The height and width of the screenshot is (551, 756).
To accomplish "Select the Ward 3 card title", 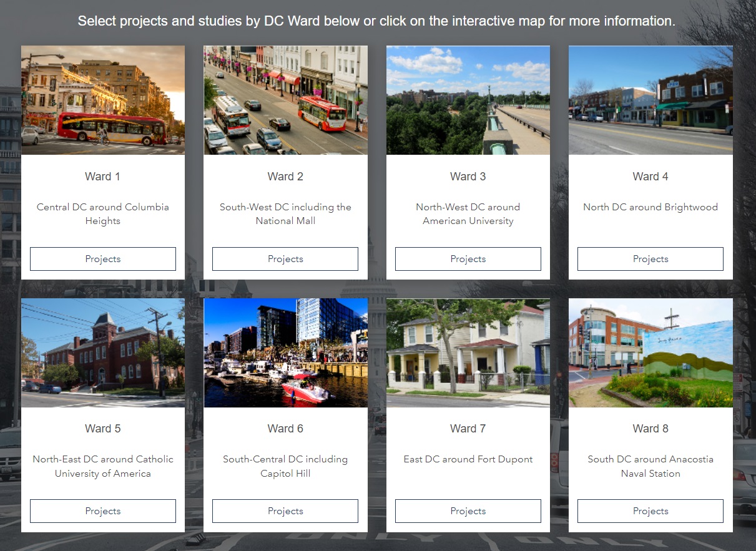I will tap(468, 176).
